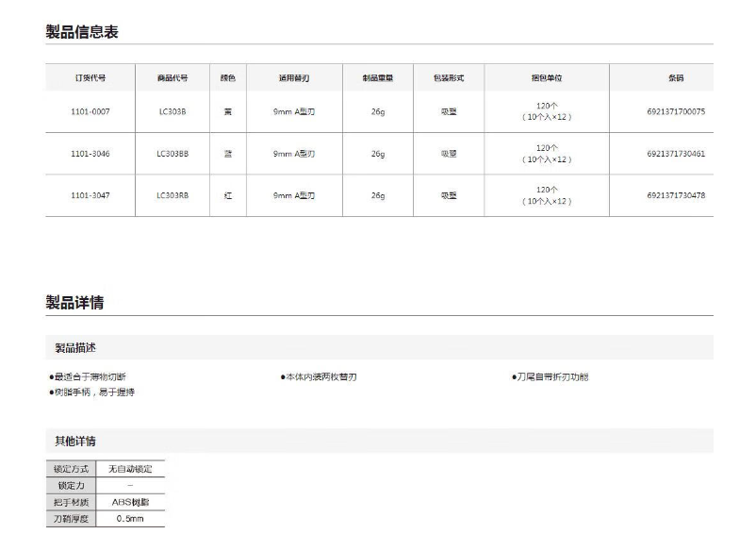The image size is (756, 534).
Task: Click the 捆包单位 column header
Action: point(547,78)
